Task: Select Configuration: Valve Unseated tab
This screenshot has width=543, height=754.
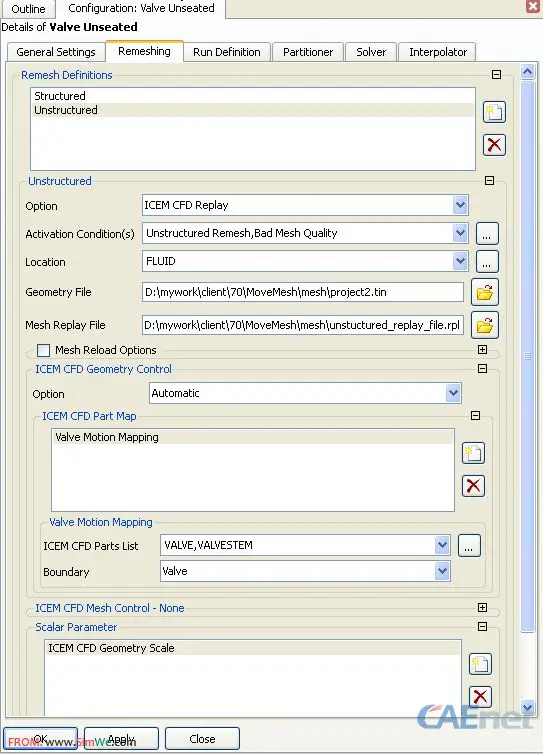Action: click(141, 8)
